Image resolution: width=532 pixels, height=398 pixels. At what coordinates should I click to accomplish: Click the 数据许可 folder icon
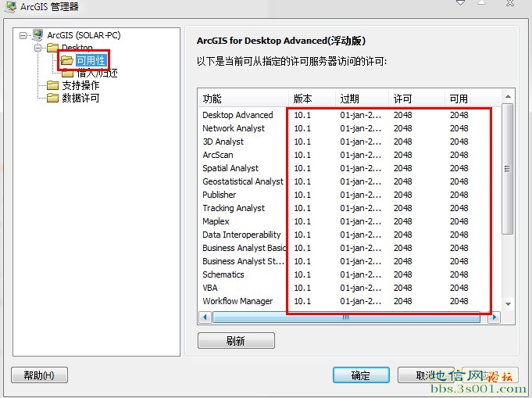coord(52,98)
